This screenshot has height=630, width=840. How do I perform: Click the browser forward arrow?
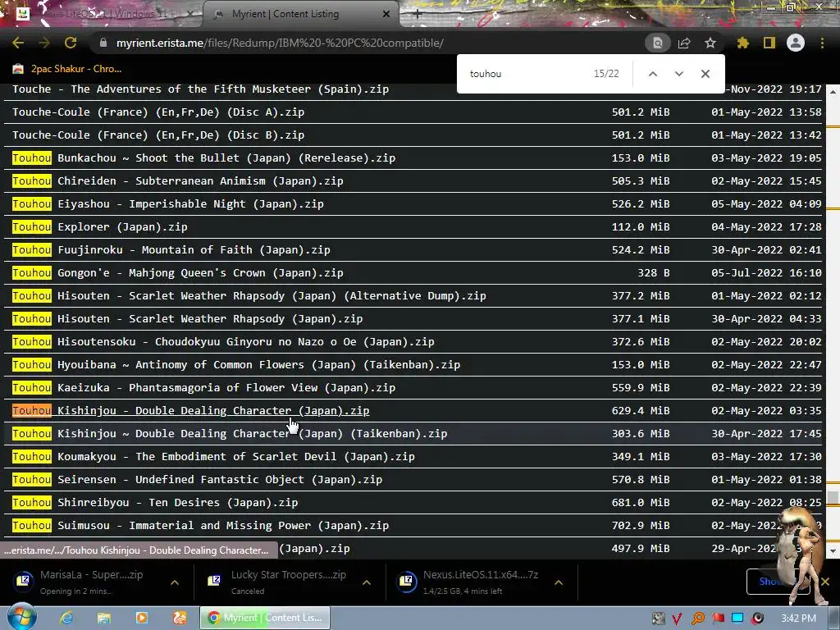point(44,43)
